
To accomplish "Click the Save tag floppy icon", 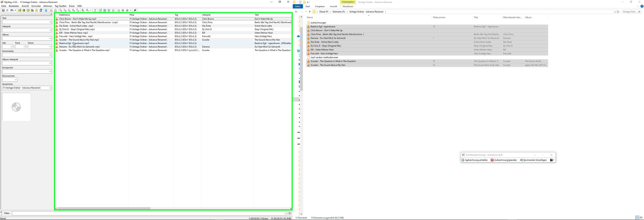I will point(3,10).
